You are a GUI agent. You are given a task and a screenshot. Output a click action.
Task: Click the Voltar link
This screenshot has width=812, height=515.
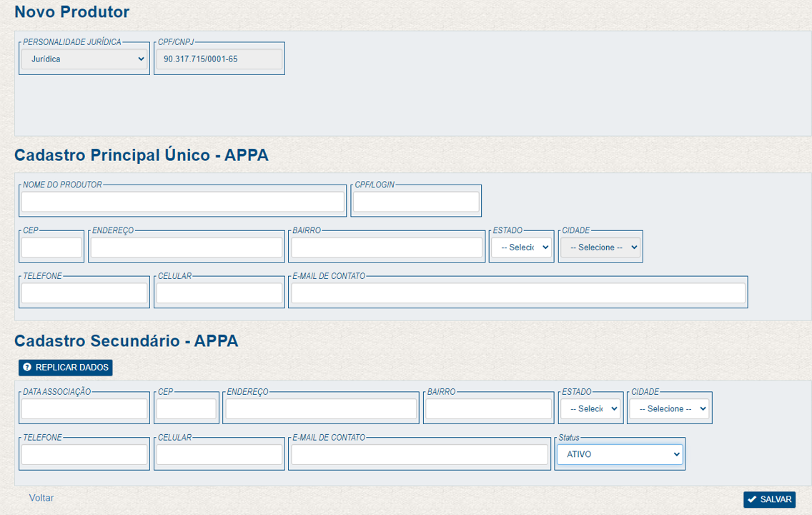(41, 498)
